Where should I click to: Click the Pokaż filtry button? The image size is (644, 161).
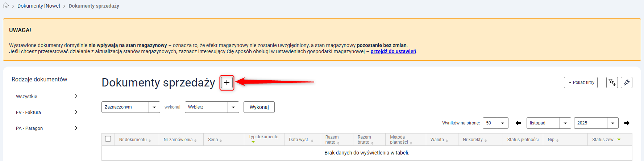pos(581,82)
